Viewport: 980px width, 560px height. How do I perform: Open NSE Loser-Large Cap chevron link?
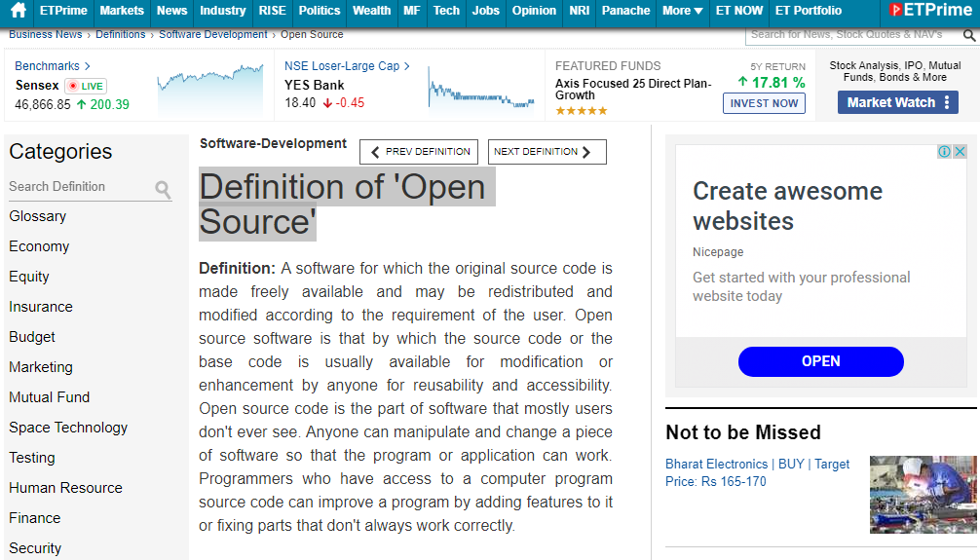(347, 65)
